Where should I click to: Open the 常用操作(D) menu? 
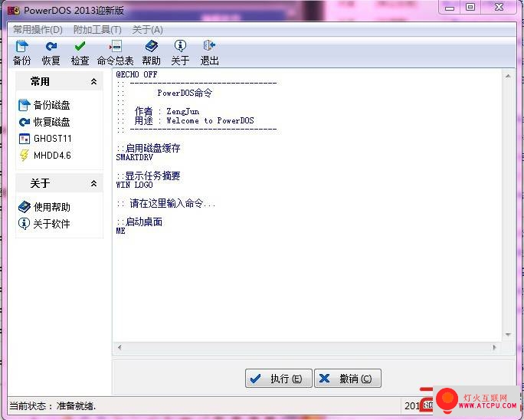point(38,30)
